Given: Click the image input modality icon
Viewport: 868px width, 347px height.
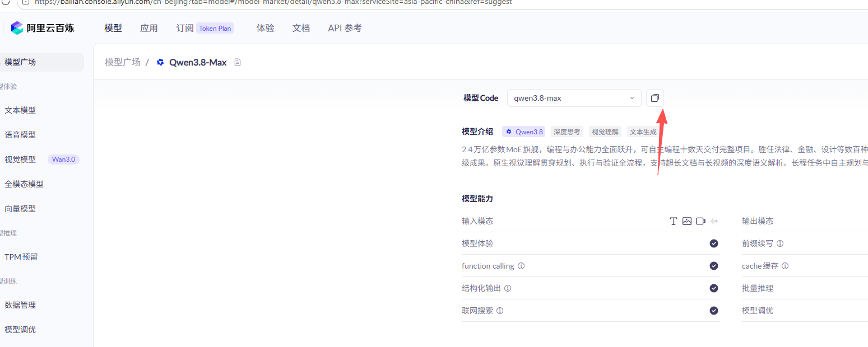Looking at the screenshot, I should coord(687,221).
